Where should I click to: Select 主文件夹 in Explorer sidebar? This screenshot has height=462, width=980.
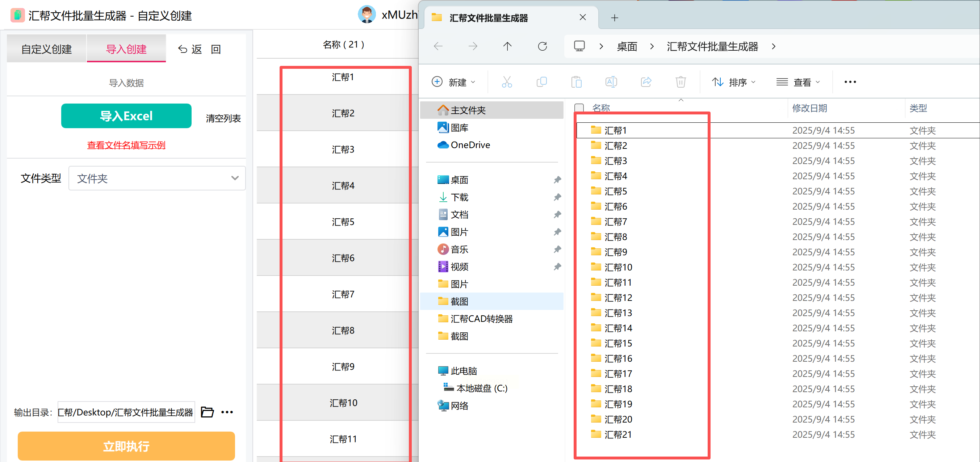click(491, 110)
